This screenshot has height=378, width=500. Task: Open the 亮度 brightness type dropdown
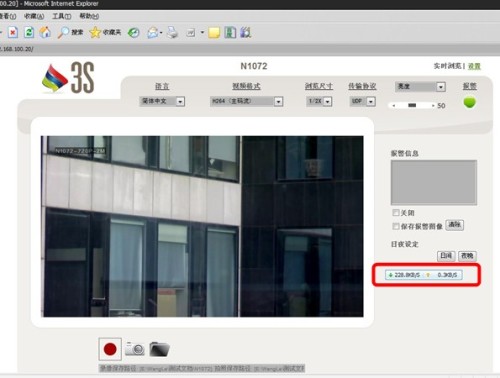point(420,87)
